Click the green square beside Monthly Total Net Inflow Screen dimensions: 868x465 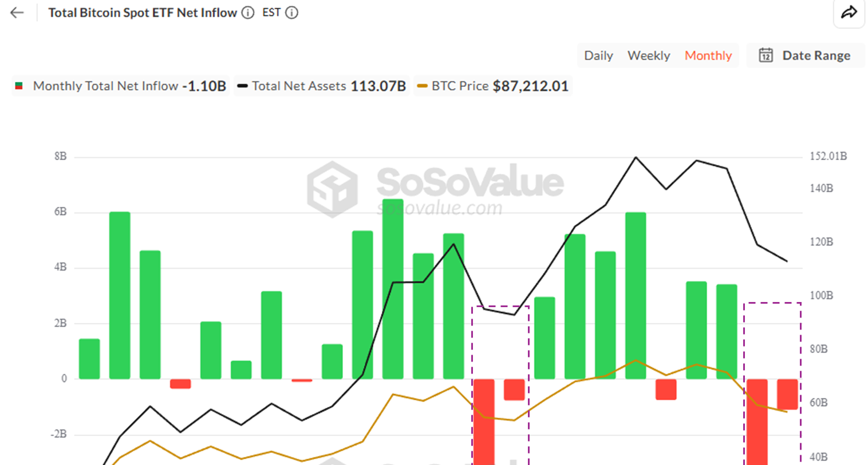18,86
